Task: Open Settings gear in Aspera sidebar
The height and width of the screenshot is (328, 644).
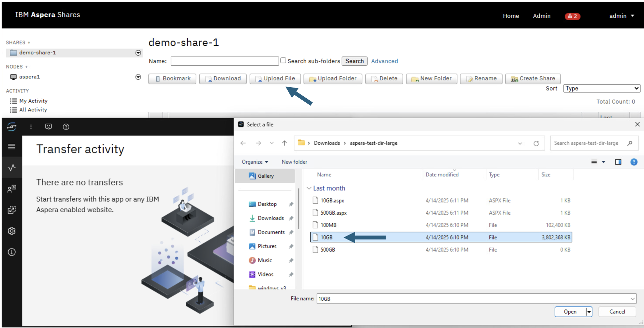Action: (12, 231)
